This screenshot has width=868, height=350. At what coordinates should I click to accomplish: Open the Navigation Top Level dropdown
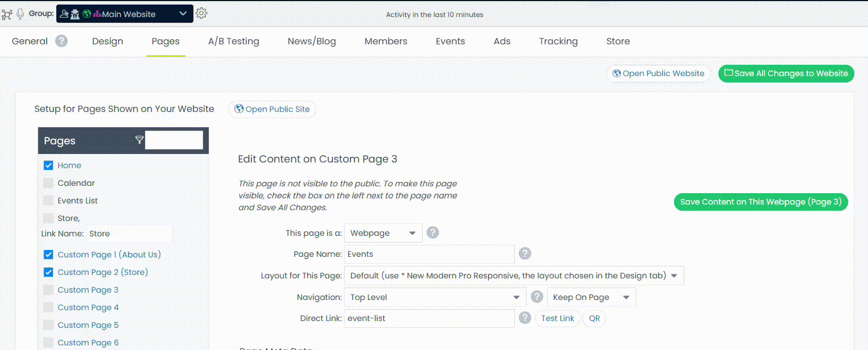pyautogui.click(x=435, y=297)
